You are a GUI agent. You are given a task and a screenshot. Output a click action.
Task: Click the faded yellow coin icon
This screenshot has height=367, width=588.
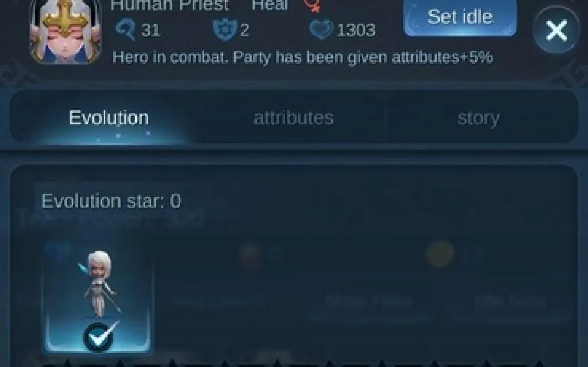440,254
